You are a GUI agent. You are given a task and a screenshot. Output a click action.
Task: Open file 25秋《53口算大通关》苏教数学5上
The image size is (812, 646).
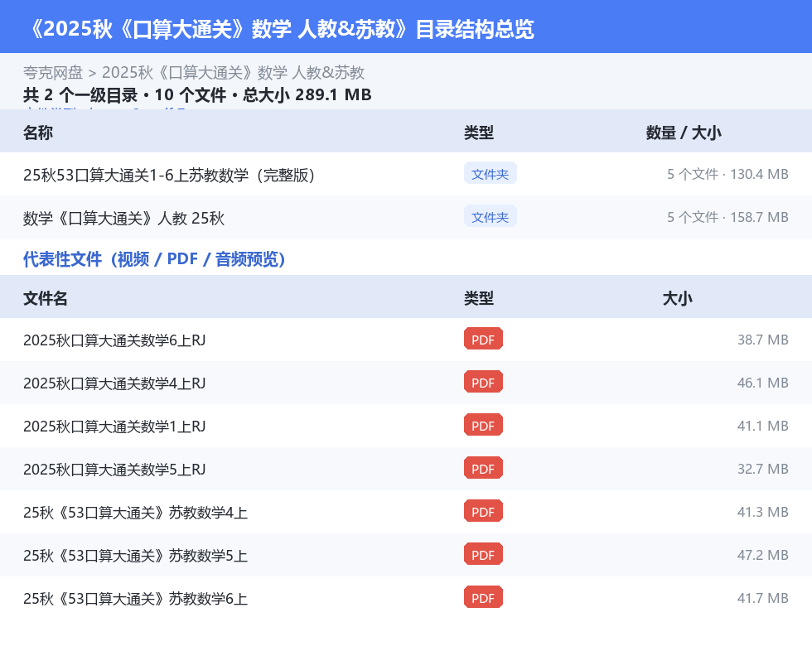[135, 555]
